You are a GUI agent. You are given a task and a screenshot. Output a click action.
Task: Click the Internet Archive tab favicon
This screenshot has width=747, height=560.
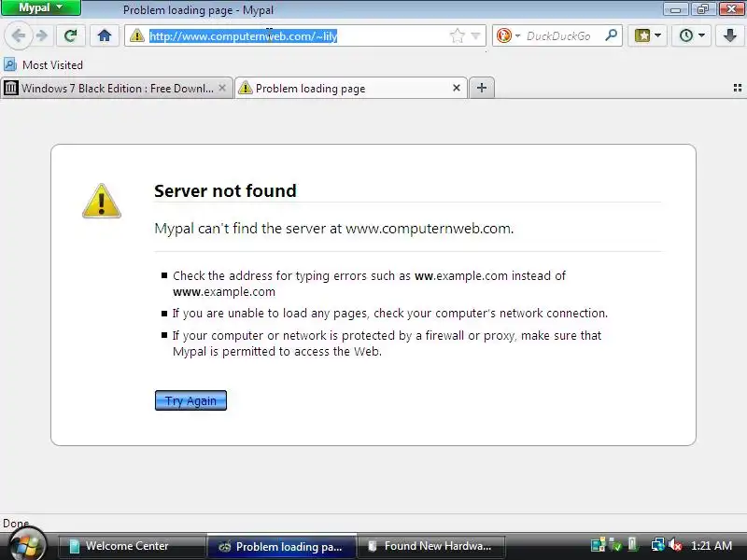(x=11, y=88)
